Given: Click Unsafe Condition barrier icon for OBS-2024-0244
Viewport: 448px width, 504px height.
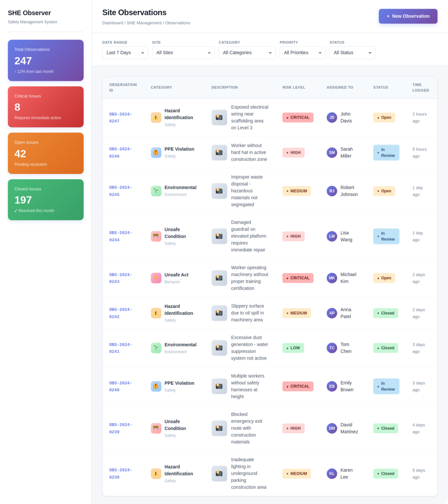Looking at the screenshot, I should pyautogui.click(x=156, y=236).
